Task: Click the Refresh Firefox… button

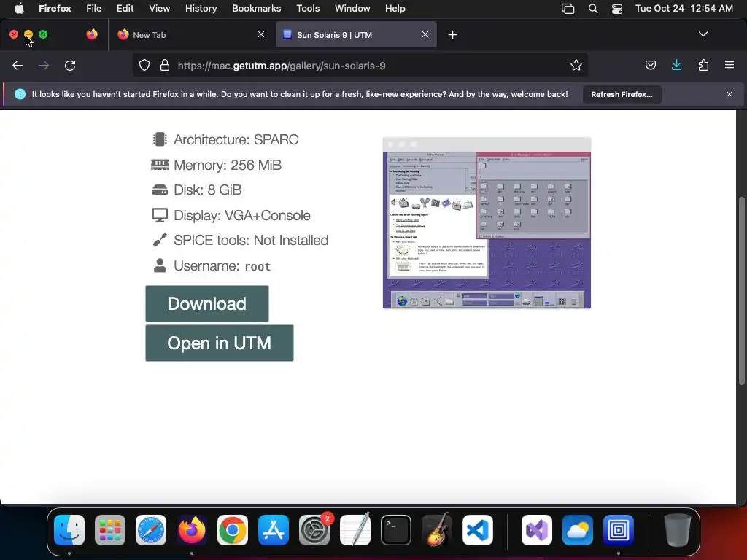Action: [622, 94]
